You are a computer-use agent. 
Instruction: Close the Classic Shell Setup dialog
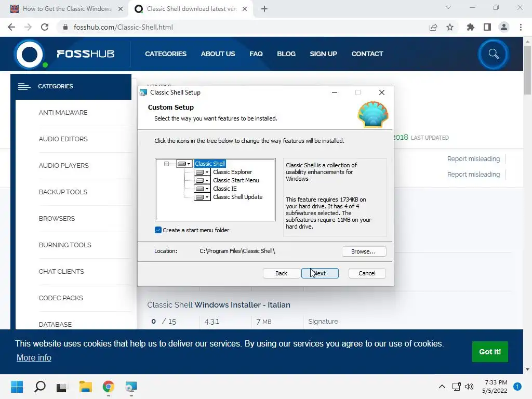click(x=382, y=92)
